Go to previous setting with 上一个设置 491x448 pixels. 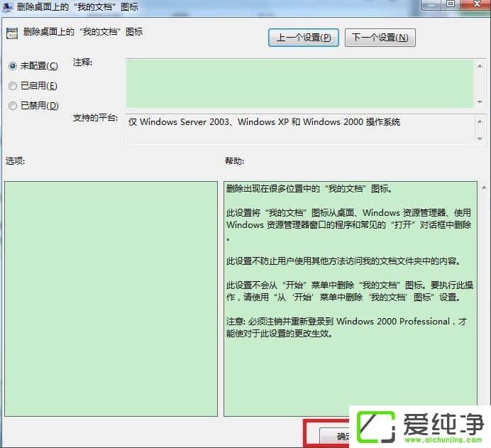pos(303,38)
